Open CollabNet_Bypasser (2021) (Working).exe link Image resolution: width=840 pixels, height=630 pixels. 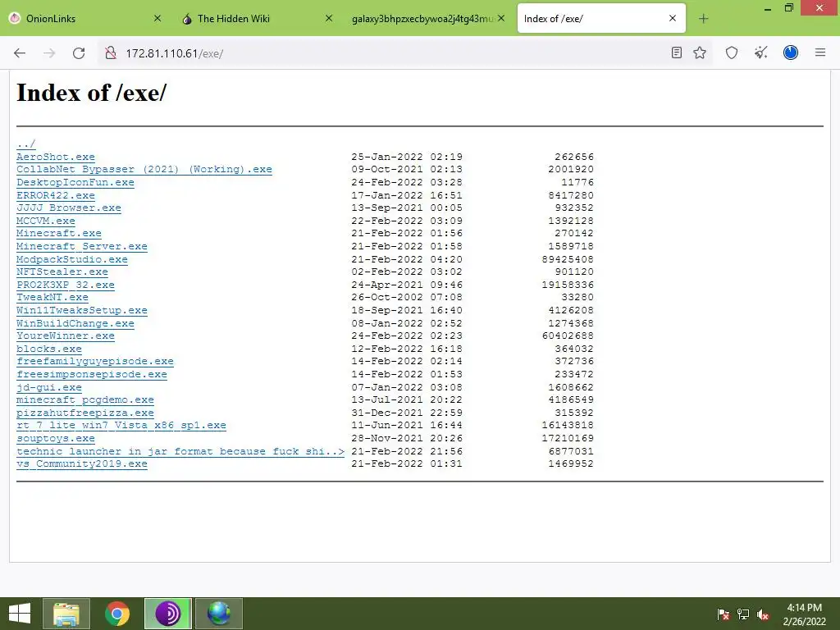(144, 169)
